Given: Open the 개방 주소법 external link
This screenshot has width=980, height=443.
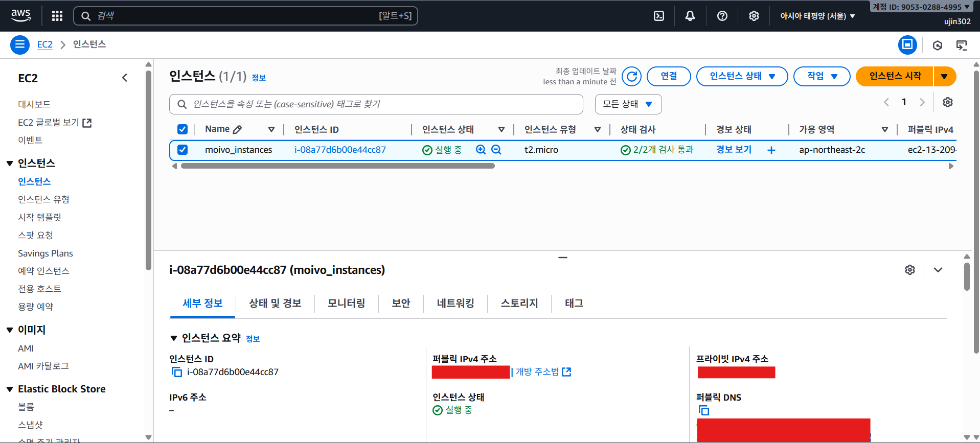Looking at the screenshot, I should (543, 372).
